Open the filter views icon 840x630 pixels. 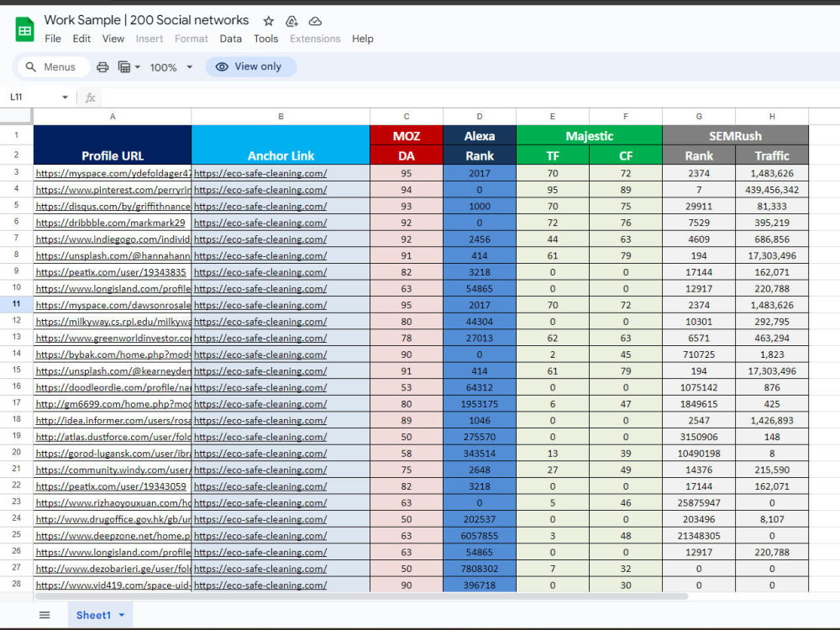click(123, 67)
